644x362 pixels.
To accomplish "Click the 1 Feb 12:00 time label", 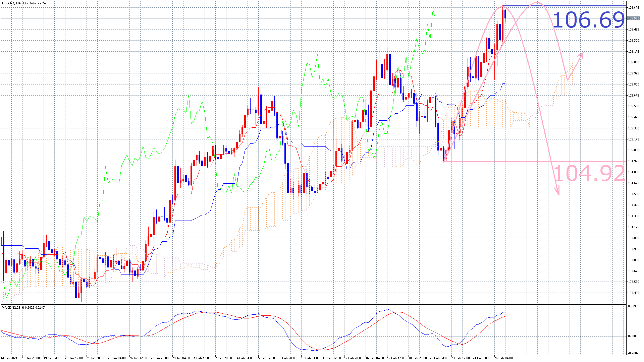I will point(202,358).
